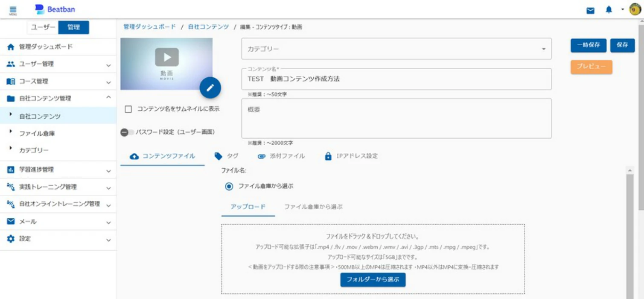The height and width of the screenshot is (299, 644).
Task: Select the ファイル倉庫から選ぶ sub-tab
Action: tap(313, 207)
